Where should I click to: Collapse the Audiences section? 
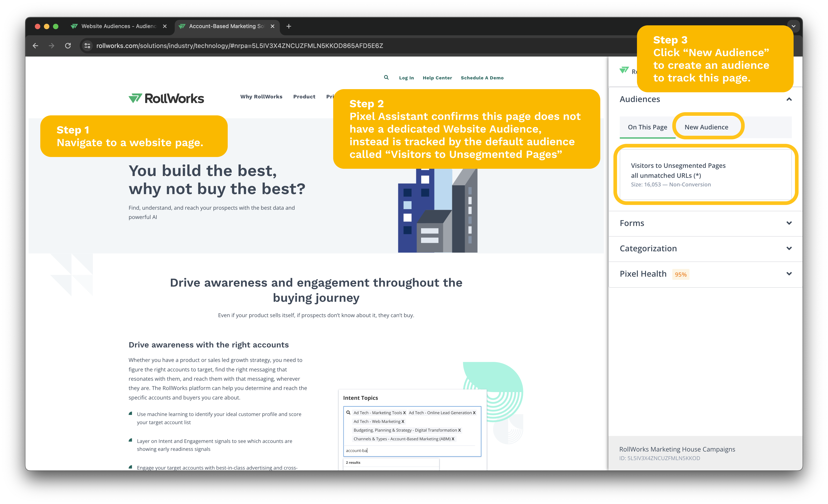(x=789, y=99)
